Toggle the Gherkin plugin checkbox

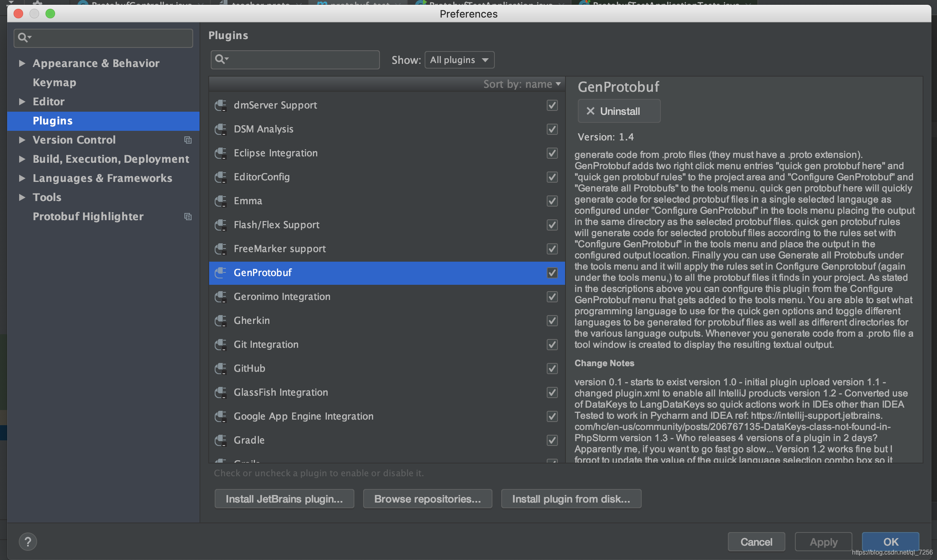tap(552, 321)
